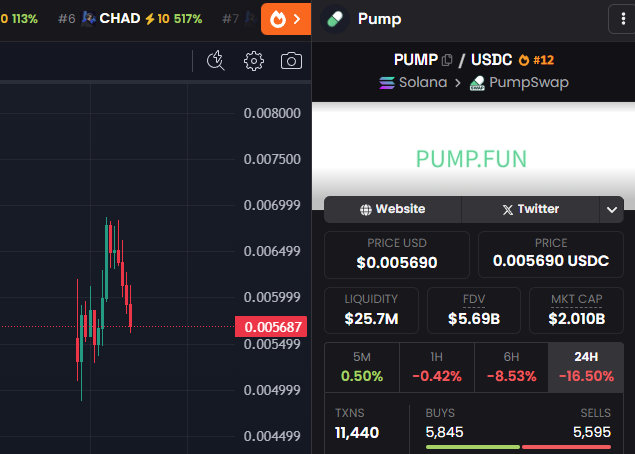Viewport: 635px width, 454px height.
Task: Click the USDC quote token text
Action: 491,60
